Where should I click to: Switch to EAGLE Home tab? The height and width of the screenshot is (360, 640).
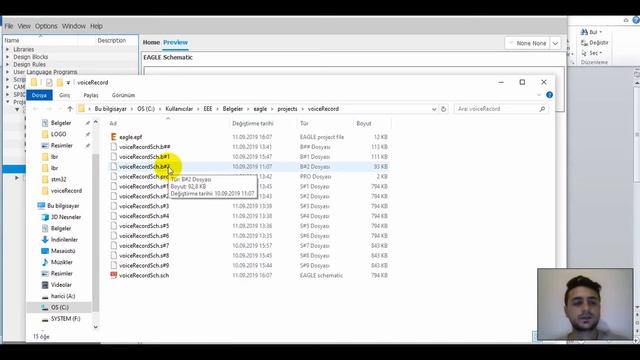(151, 42)
